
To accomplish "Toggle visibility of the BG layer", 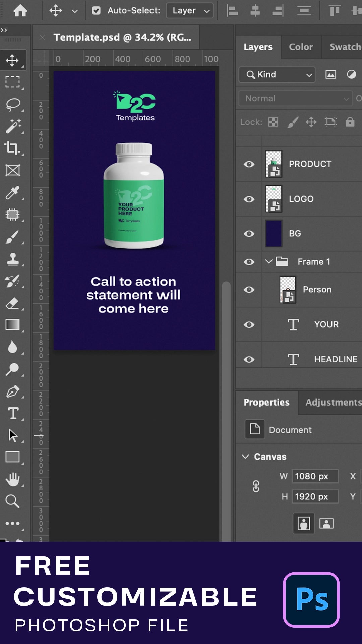I will coord(249,234).
